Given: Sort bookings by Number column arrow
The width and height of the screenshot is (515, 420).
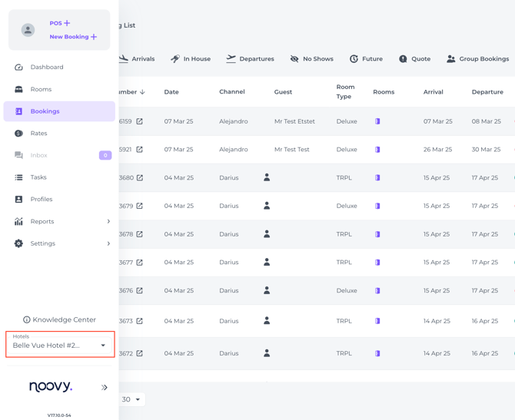Looking at the screenshot, I should (142, 92).
